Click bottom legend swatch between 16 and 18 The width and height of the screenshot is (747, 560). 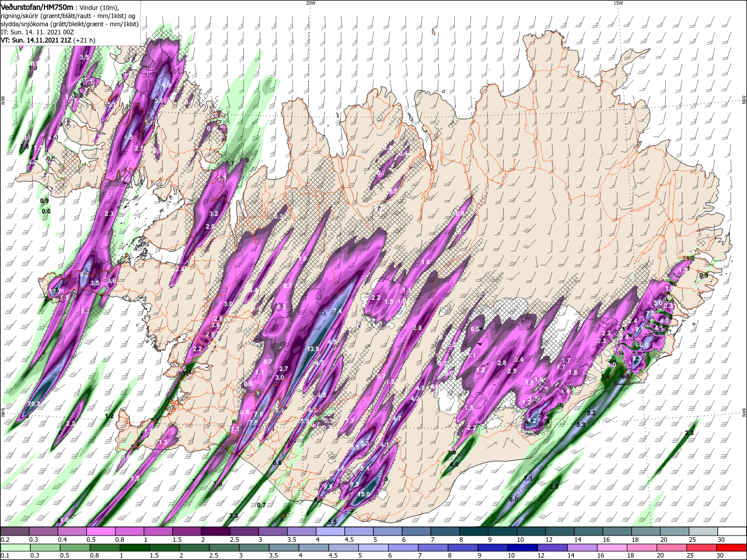[613, 548]
